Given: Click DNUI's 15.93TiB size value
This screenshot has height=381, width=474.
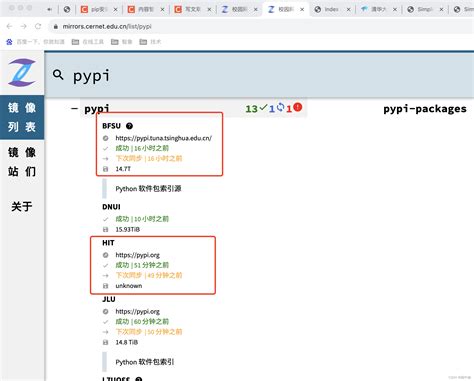Looking at the screenshot, I should pos(128,229).
